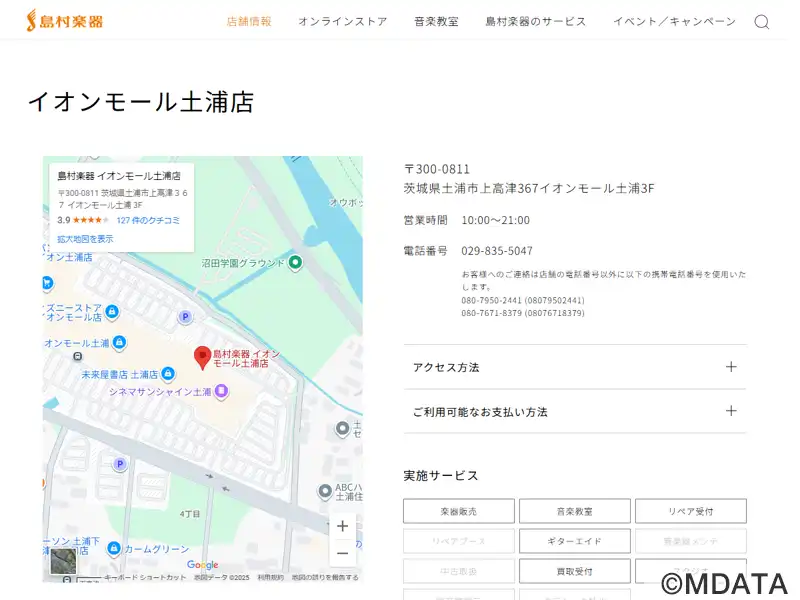Switch map to satellite view thumbnail

pyautogui.click(x=63, y=562)
